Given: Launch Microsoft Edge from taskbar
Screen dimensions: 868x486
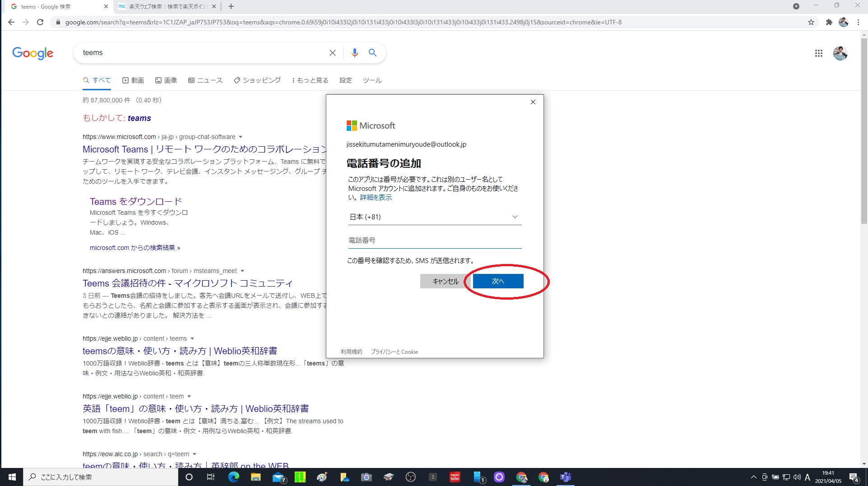Looking at the screenshot, I should click(233, 477).
